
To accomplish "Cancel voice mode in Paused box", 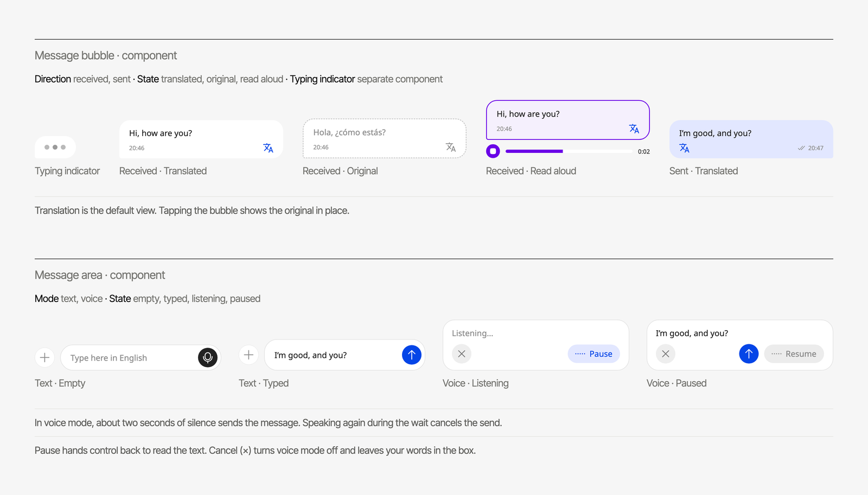I will click(x=666, y=354).
